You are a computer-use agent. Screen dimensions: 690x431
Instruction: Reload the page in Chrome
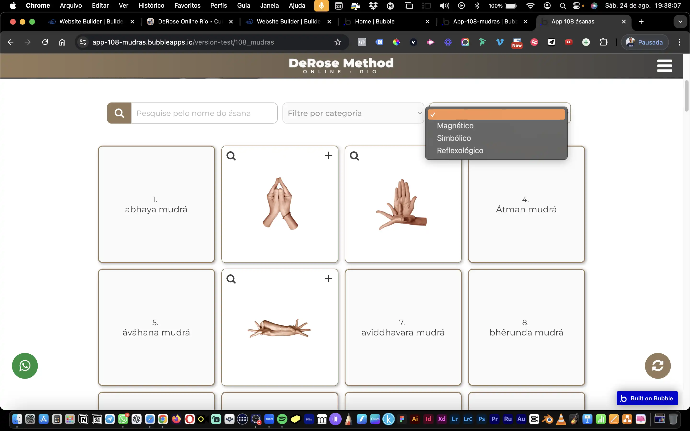[x=45, y=42]
